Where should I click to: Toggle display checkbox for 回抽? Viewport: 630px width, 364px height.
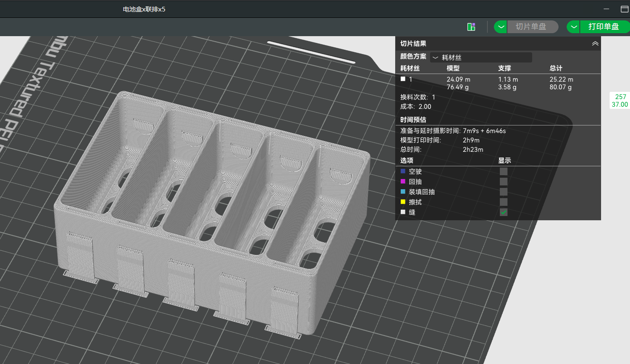pyautogui.click(x=504, y=182)
